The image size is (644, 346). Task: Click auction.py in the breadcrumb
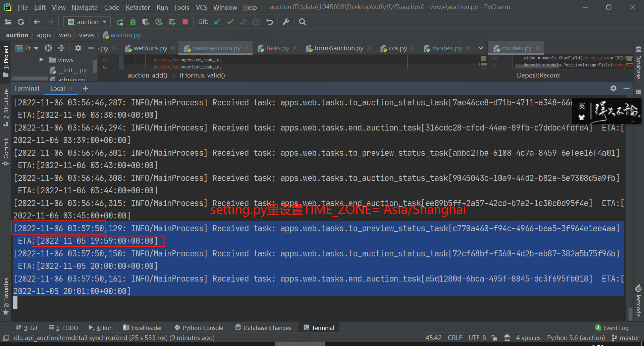point(122,35)
